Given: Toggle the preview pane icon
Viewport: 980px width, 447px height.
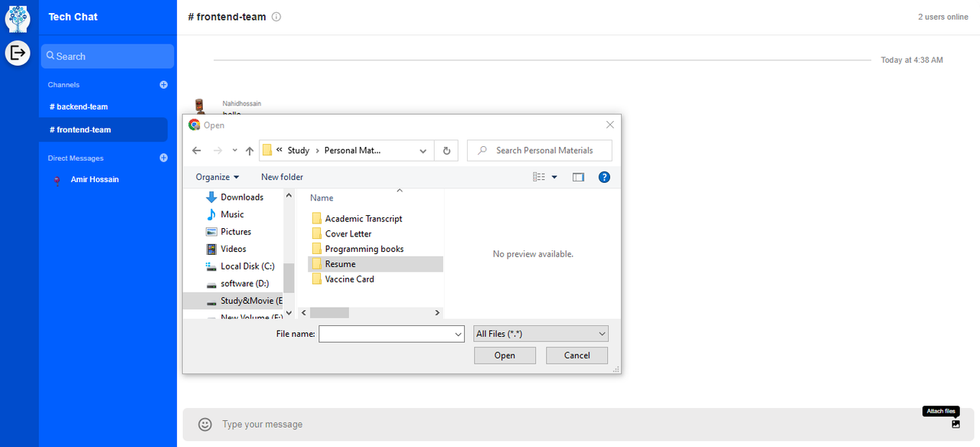Looking at the screenshot, I should coord(578,177).
